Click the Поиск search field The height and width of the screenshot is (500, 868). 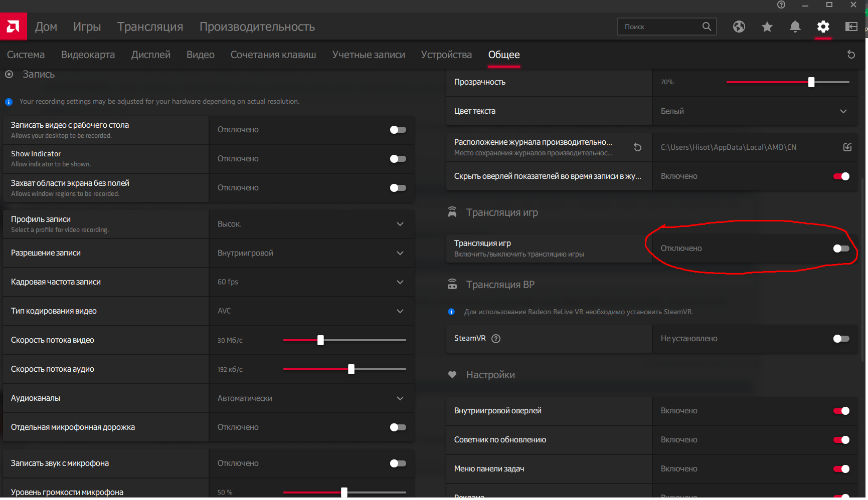659,27
